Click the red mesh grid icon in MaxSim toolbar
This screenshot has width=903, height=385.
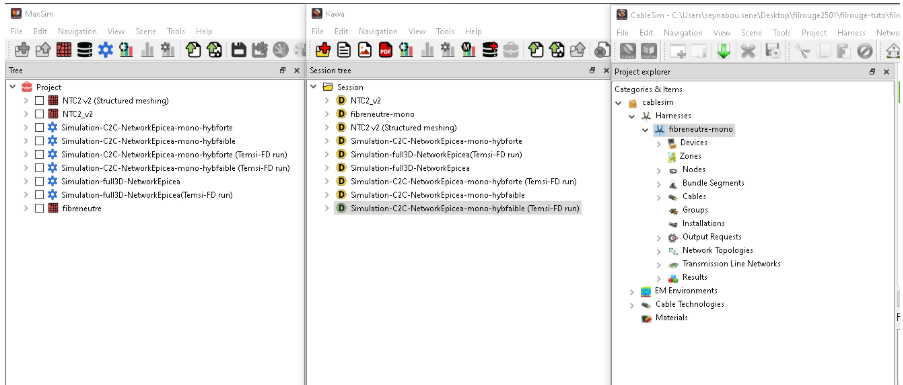[64, 50]
